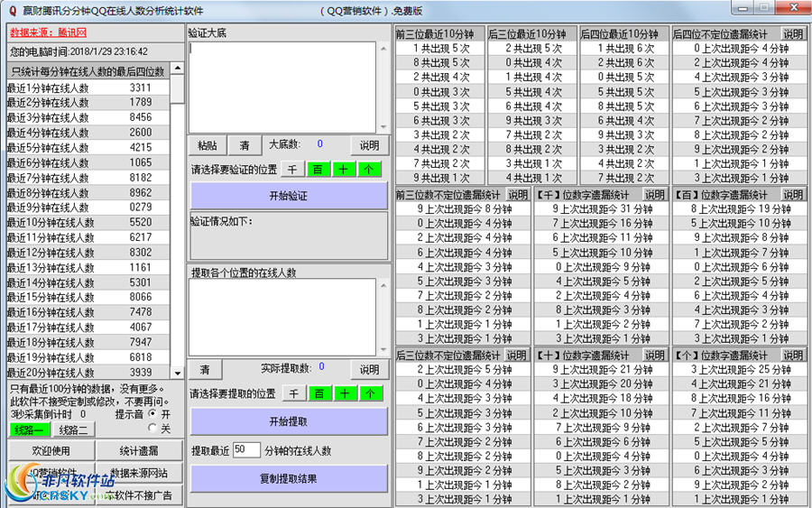Open 说明 next to 实际提取数
The width and height of the screenshot is (812, 508).
[369, 370]
